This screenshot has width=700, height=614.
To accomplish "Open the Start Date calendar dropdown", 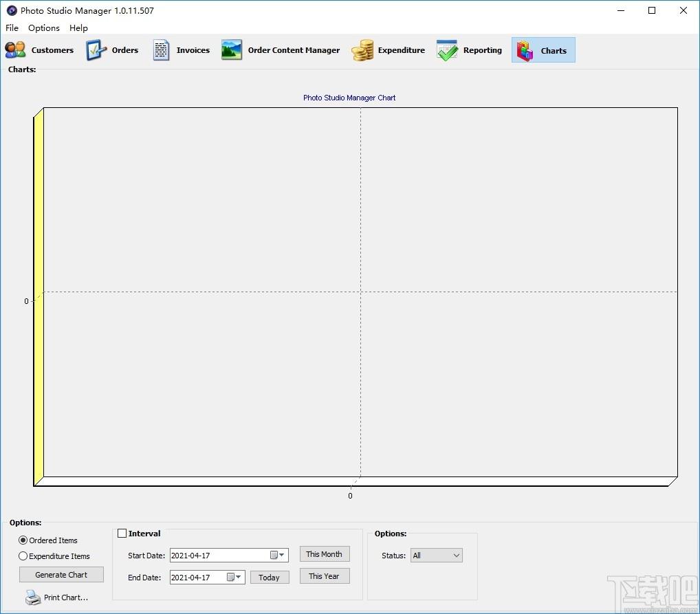I will (x=278, y=555).
